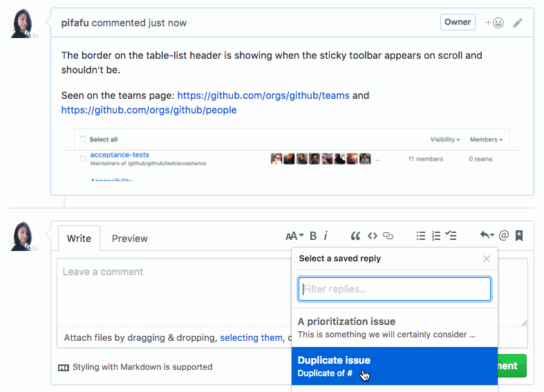Open the header text size dropdown
Viewport: 544px width, 392px height.
pos(294,236)
